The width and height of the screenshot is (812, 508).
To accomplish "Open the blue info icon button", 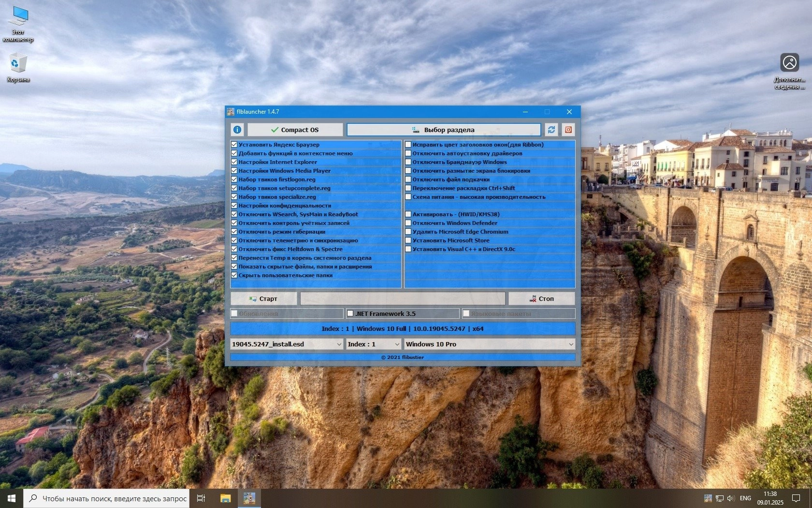I will [237, 130].
